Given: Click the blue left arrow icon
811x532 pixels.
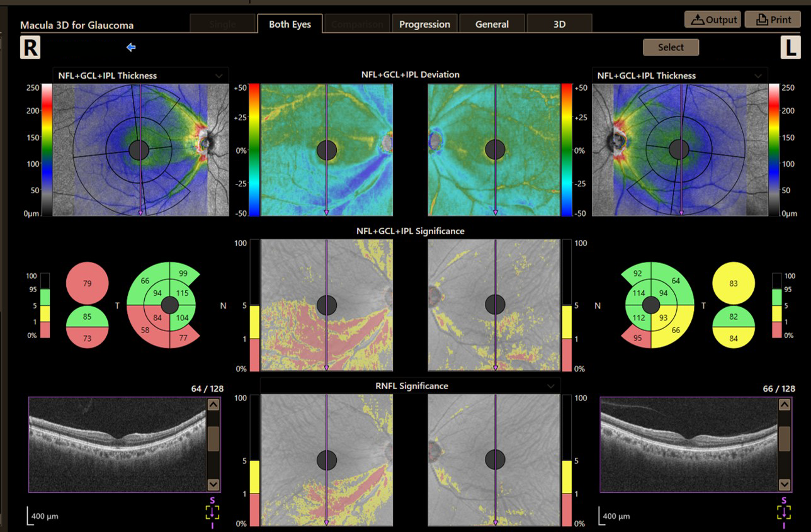Looking at the screenshot, I should [131, 47].
